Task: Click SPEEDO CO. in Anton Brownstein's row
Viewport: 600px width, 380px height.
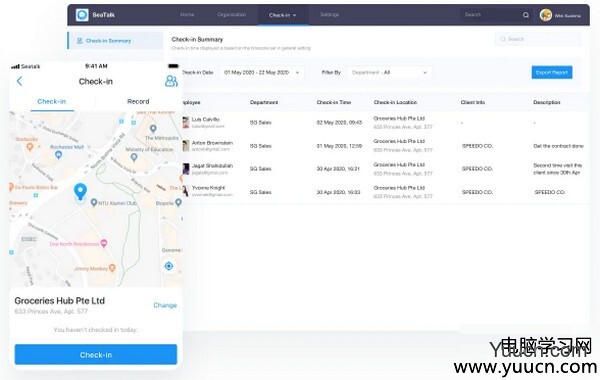Action: (477, 146)
